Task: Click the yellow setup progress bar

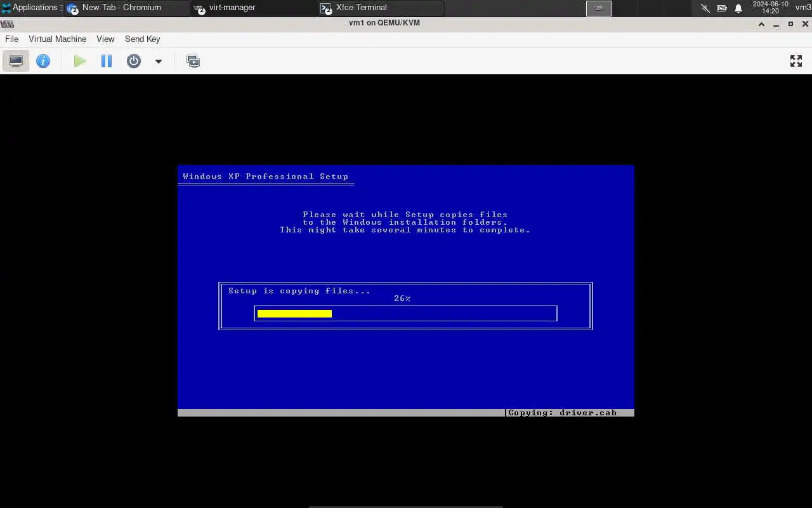Action: point(294,313)
